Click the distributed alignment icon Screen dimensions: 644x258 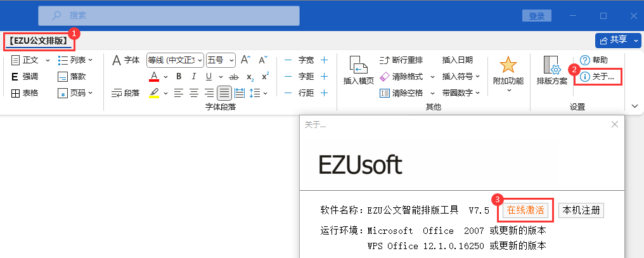click(239, 93)
